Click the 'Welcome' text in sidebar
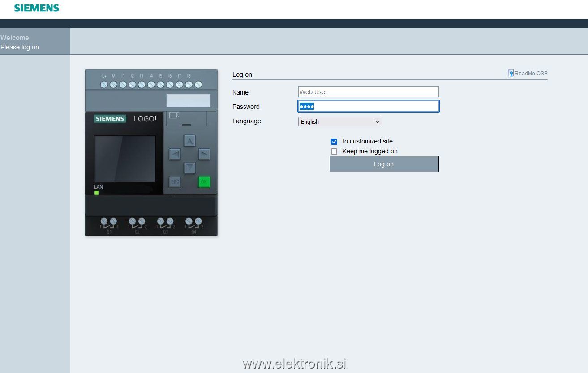 pyautogui.click(x=15, y=38)
